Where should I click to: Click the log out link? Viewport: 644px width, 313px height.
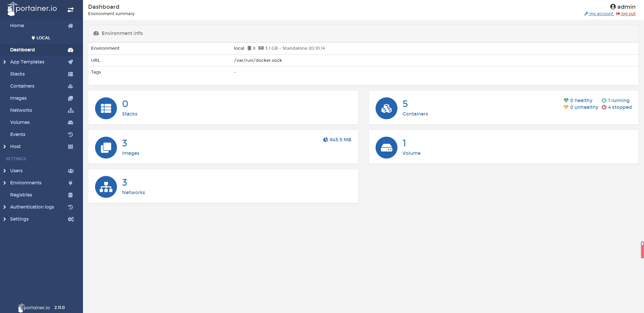[626, 14]
